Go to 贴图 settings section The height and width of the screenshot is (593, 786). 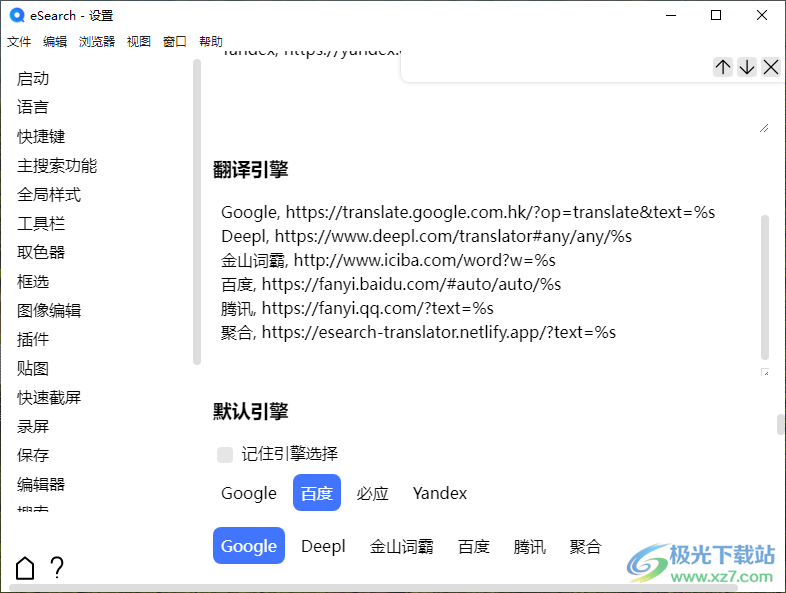pyautogui.click(x=33, y=368)
